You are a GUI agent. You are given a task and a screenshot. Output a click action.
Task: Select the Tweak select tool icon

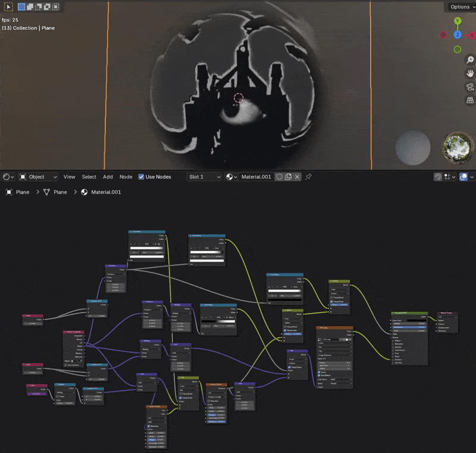tap(8, 7)
